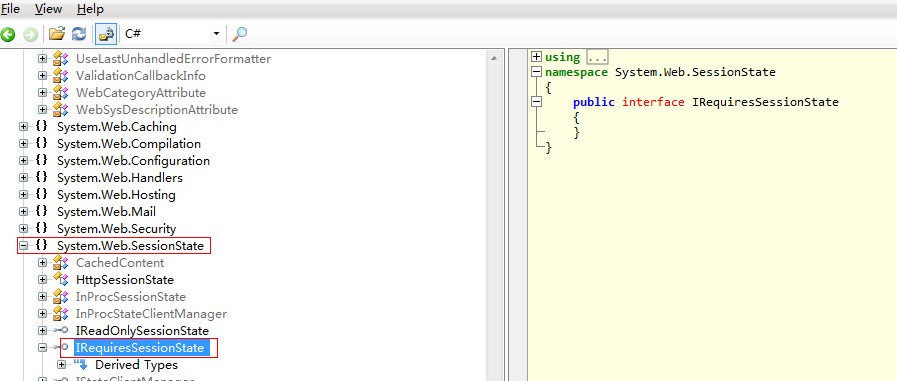Click the tree scrollbar up arrow
The image size is (897, 381).
494,57
